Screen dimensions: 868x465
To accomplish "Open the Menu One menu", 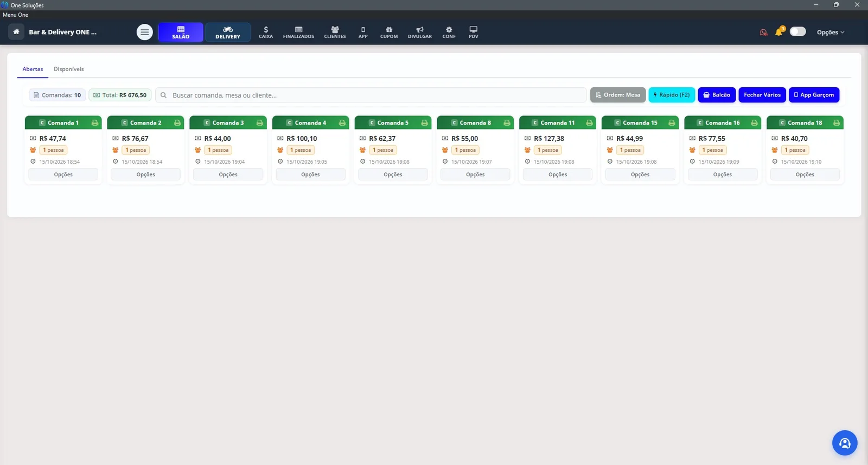I will 15,15.
